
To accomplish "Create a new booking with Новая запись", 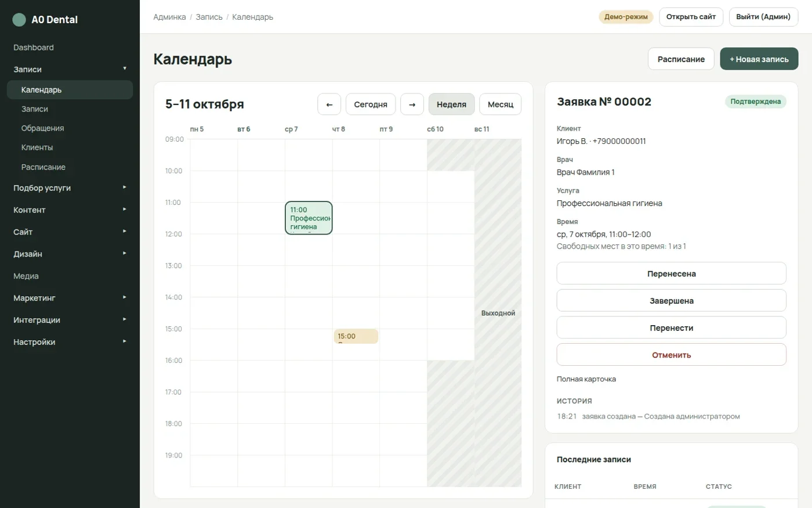I will (x=759, y=59).
